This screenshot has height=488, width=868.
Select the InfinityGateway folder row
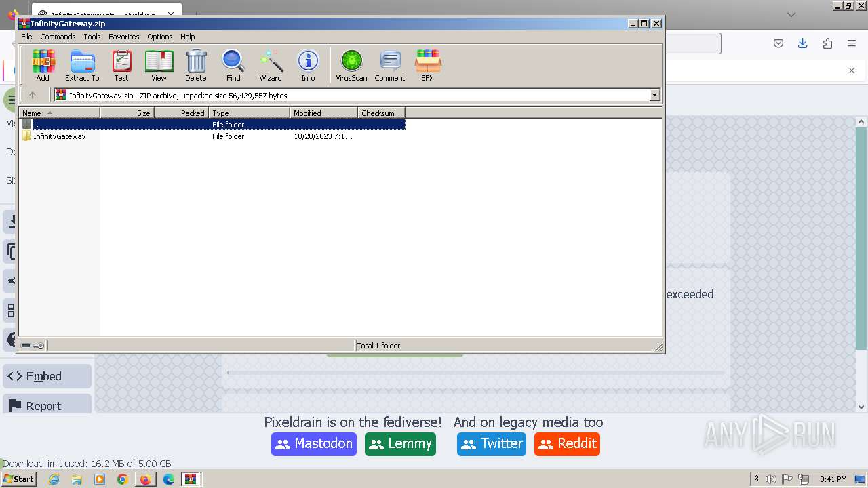coord(212,136)
